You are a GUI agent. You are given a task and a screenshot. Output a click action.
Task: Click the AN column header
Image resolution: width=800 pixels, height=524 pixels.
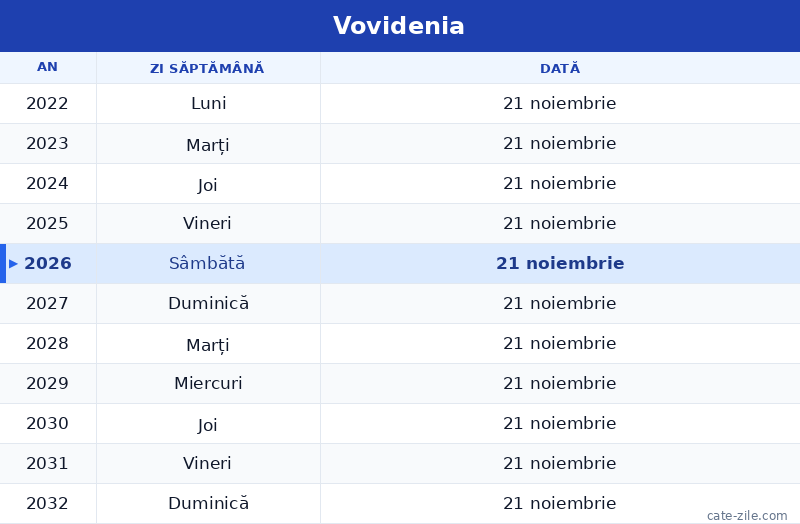(x=47, y=67)
